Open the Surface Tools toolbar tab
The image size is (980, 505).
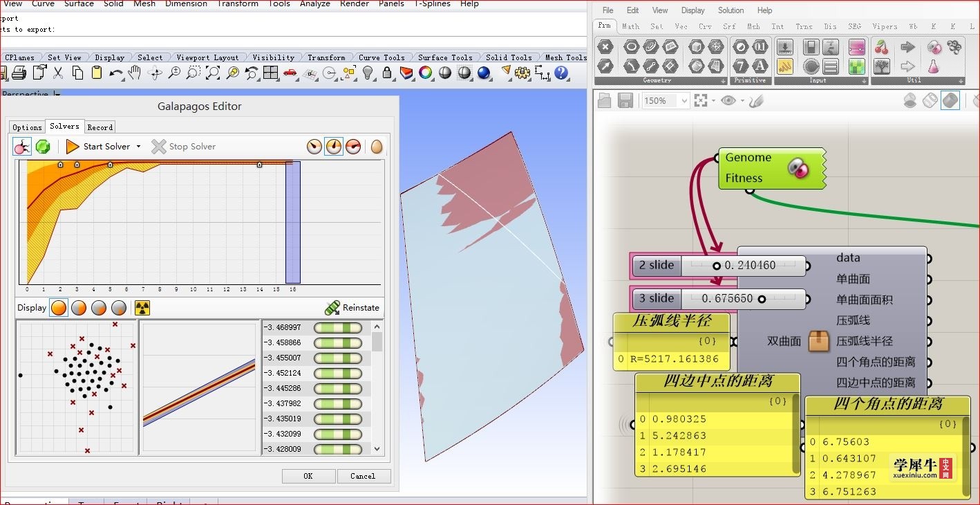pos(445,57)
